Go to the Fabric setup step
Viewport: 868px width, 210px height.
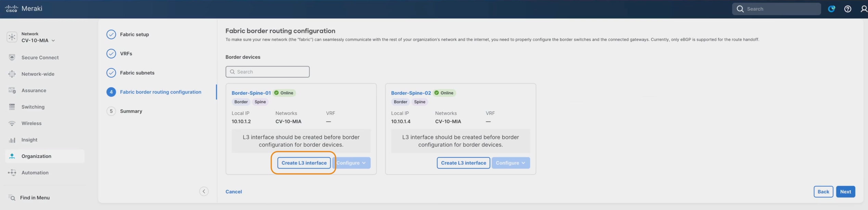tap(135, 34)
